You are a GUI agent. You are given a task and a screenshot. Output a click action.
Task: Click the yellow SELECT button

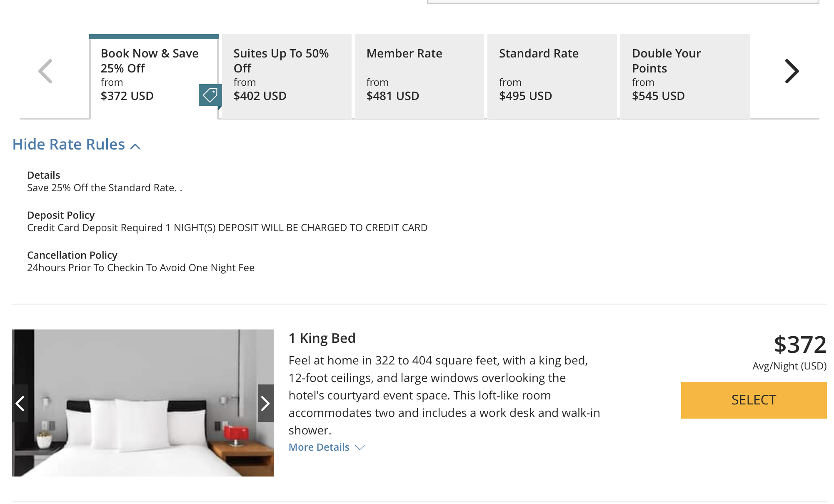tap(754, 400)
